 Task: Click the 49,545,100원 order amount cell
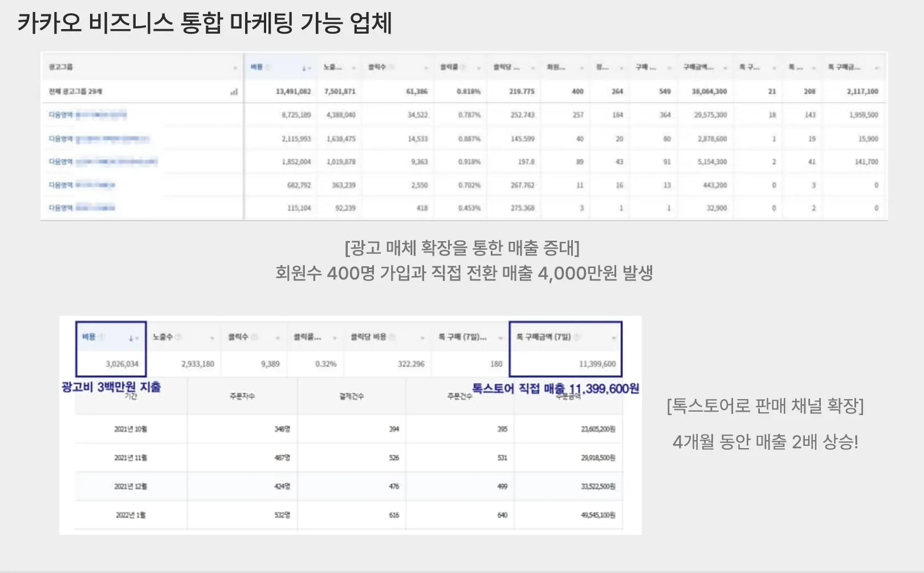(598, 515)
